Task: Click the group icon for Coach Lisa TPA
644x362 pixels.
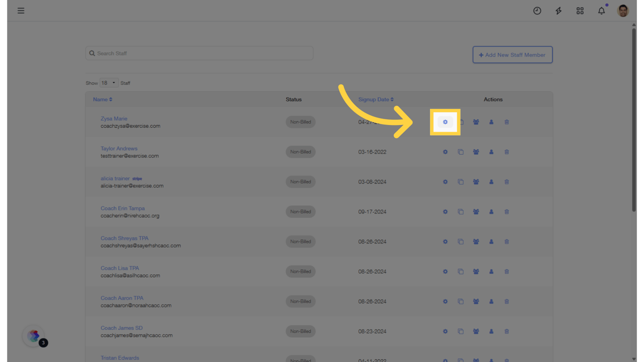Action: tap(476, 271)
